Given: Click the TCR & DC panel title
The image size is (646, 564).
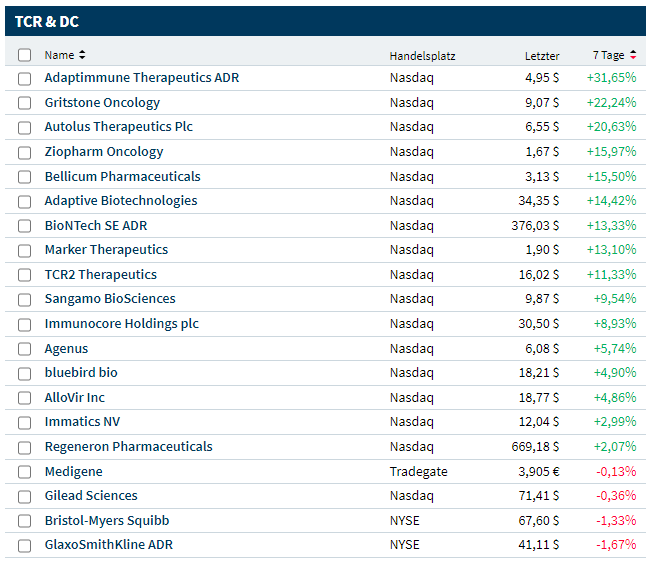Looking at the screenshot, I should tap(47, 21).
